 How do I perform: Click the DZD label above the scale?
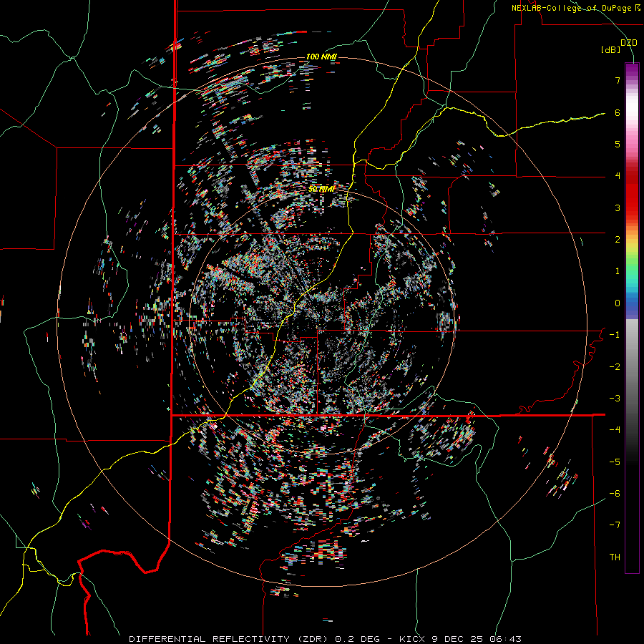[628, 43]
